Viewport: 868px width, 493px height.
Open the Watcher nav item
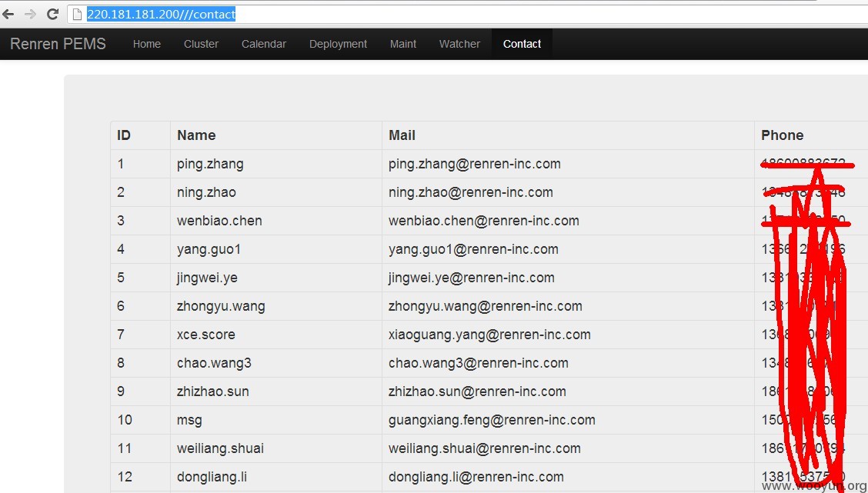459,45
